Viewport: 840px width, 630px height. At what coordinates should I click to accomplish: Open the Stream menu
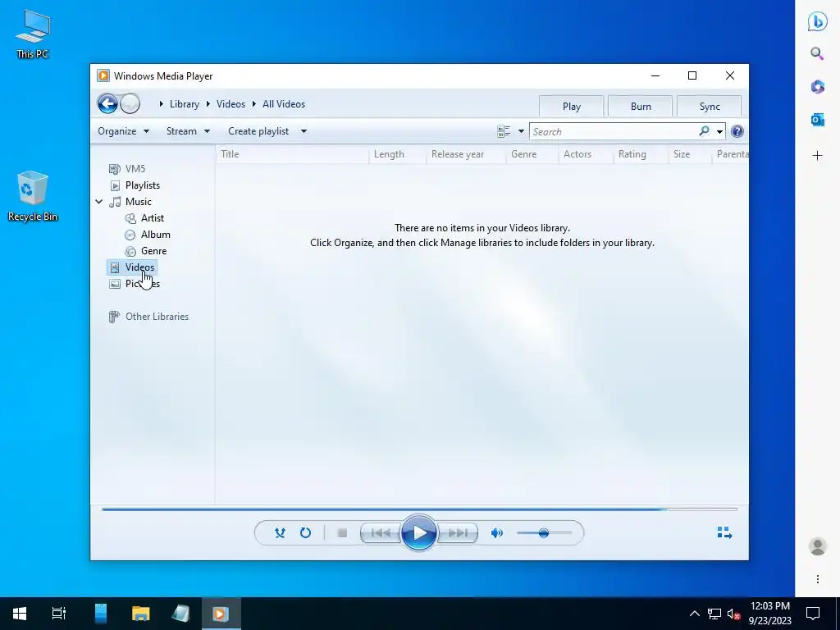[188, 131]
